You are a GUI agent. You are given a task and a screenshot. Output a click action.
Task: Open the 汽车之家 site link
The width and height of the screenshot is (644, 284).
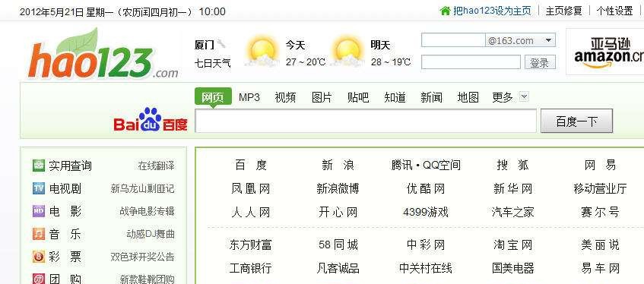512,212
